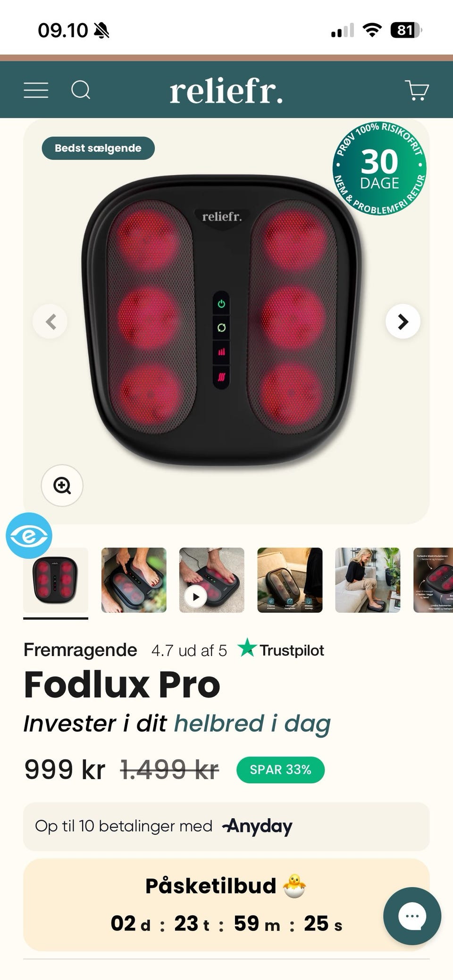
Task: Open the chat support bubble
Action: pyautogui.click(x=412, y=916)
